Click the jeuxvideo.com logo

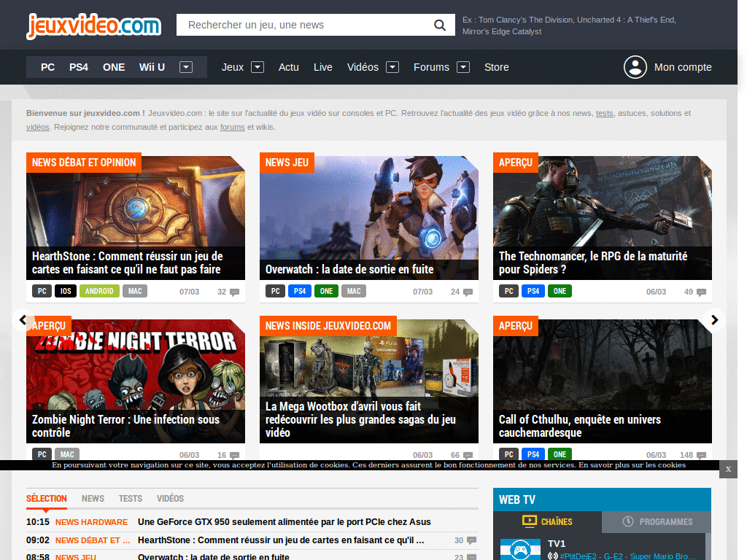(x=93, y=26)
